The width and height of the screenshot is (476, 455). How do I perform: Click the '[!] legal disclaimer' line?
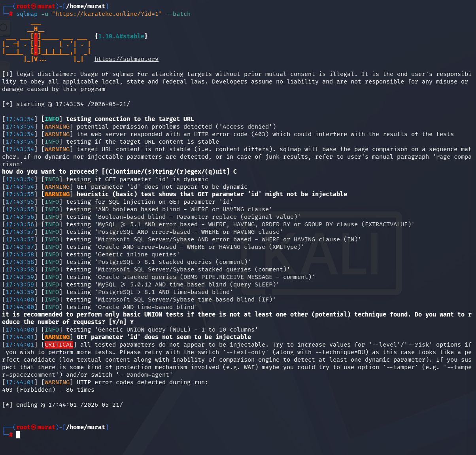(236, 82)
